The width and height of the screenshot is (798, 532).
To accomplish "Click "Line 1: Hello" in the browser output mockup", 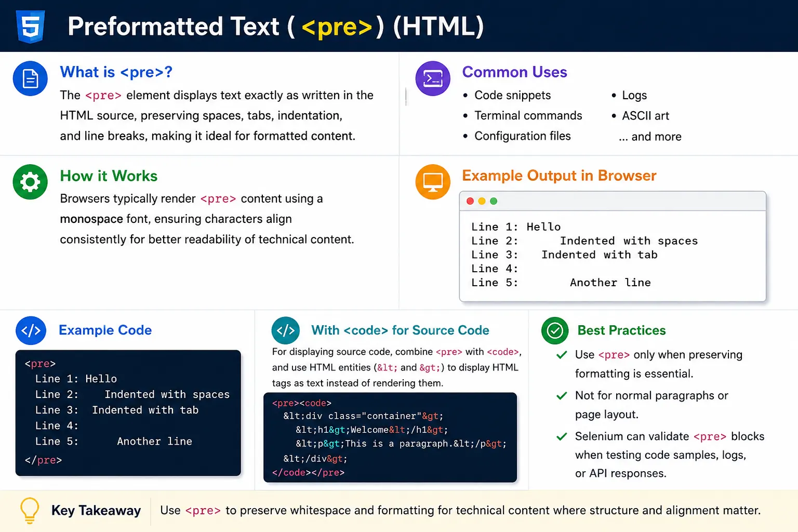I will pos(516,227).
